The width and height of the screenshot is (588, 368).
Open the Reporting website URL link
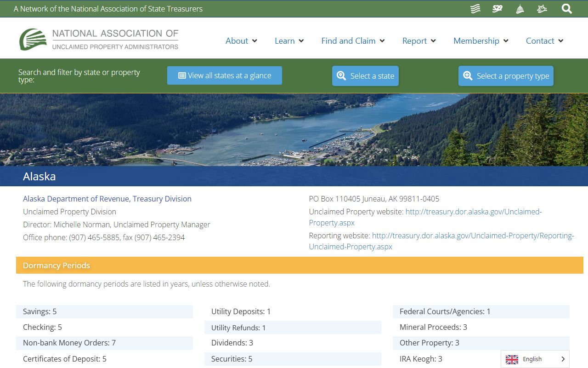click(441, 241)
